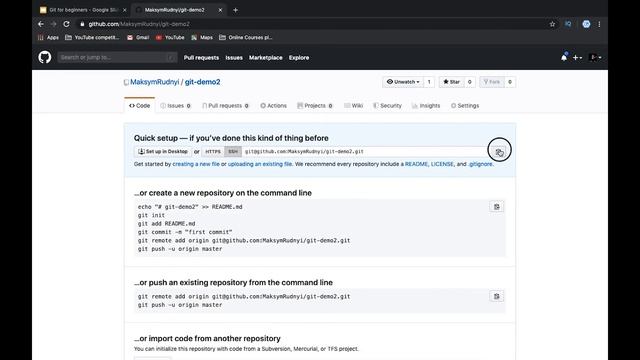Switch to the repository Issues tab
Screen dimensions: 640x360
point(176,106)
